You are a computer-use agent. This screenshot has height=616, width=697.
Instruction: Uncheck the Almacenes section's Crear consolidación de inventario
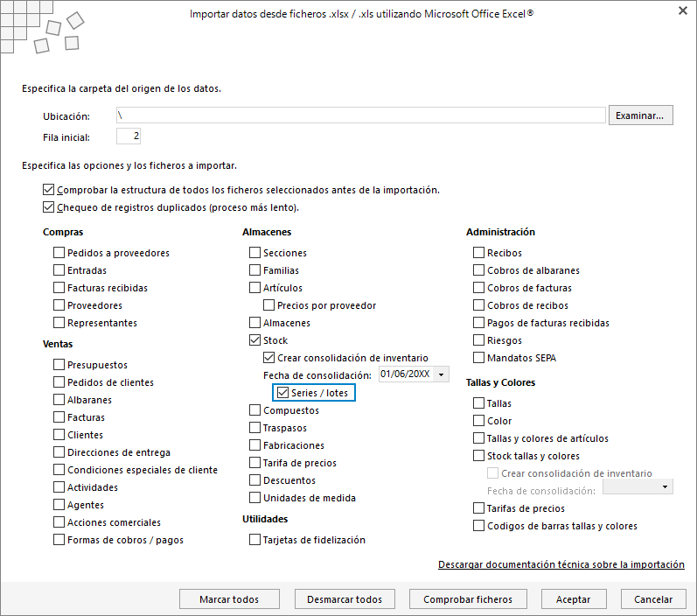coord(269,358)
